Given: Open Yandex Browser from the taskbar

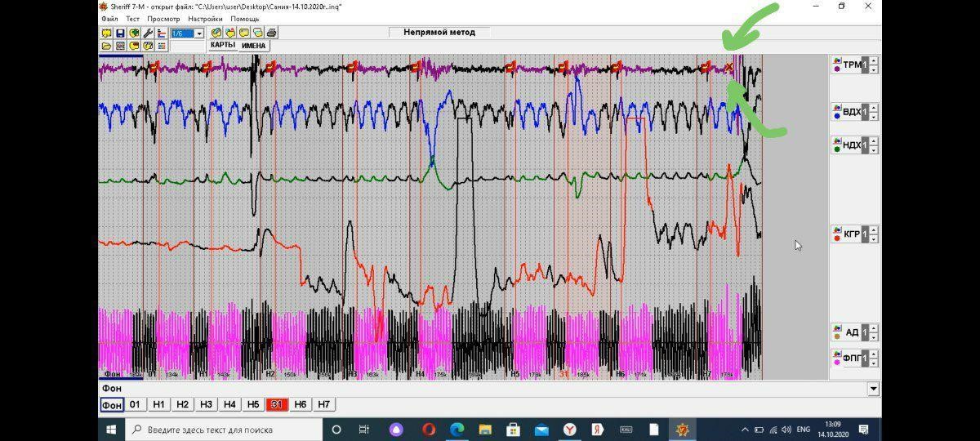Looking at the screenshot, I should (570, 429).
